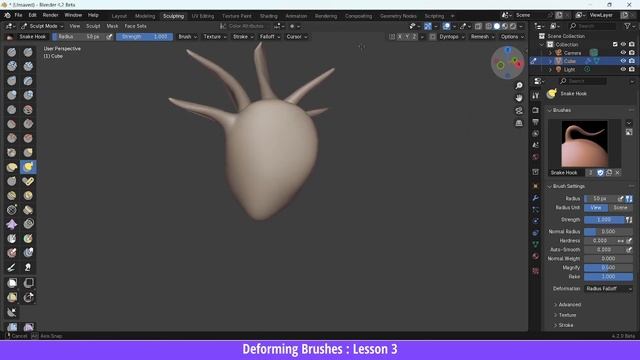Open the Render menu
Viewport: 640px width, 360px height.
[x=51, y=15]
